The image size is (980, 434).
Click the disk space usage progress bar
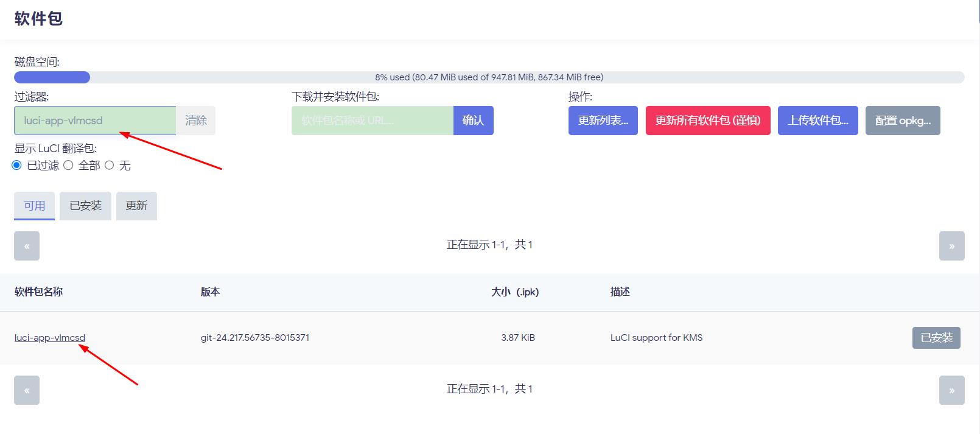pos(489,77)
